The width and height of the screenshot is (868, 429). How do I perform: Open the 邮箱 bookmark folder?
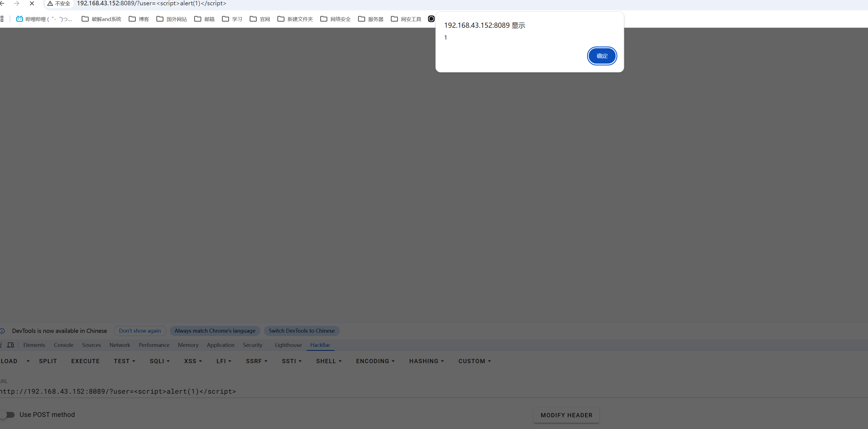204,19
